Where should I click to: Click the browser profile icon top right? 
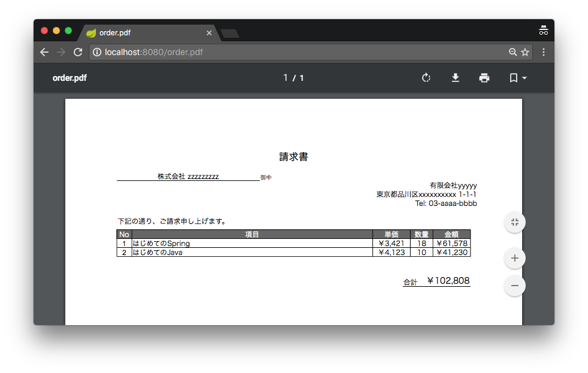coord(544,30)
